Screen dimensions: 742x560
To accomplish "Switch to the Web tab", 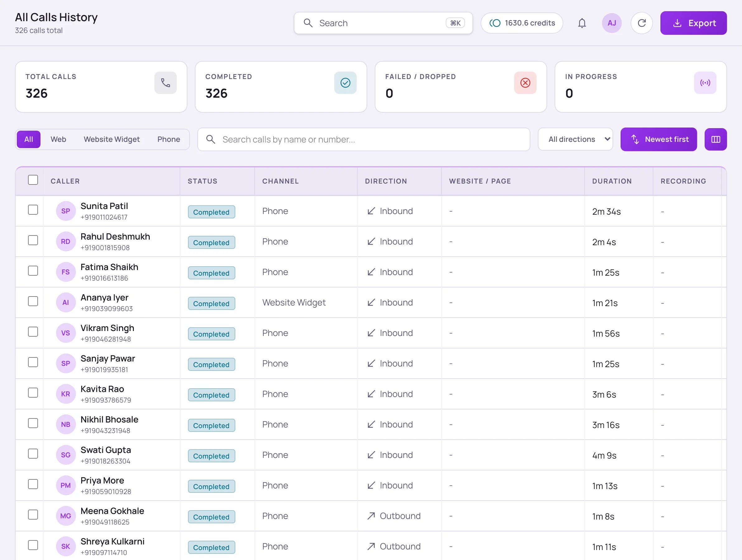I will click(x=59, y=139).
